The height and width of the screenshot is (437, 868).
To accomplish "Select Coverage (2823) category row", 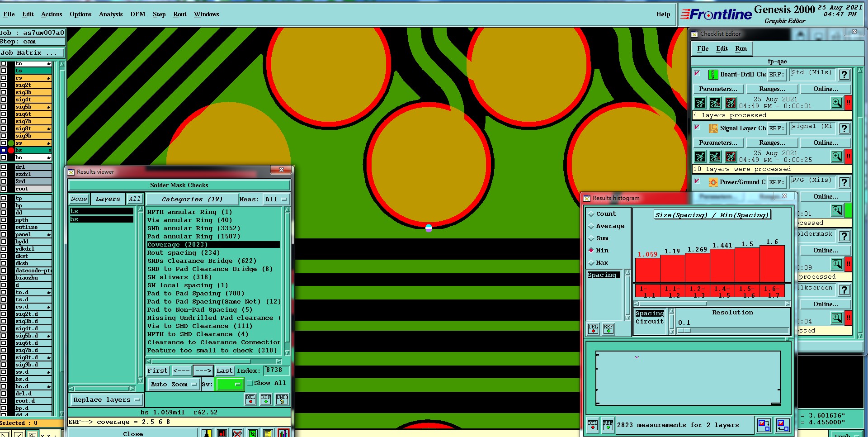I will (x=213, y=245).
